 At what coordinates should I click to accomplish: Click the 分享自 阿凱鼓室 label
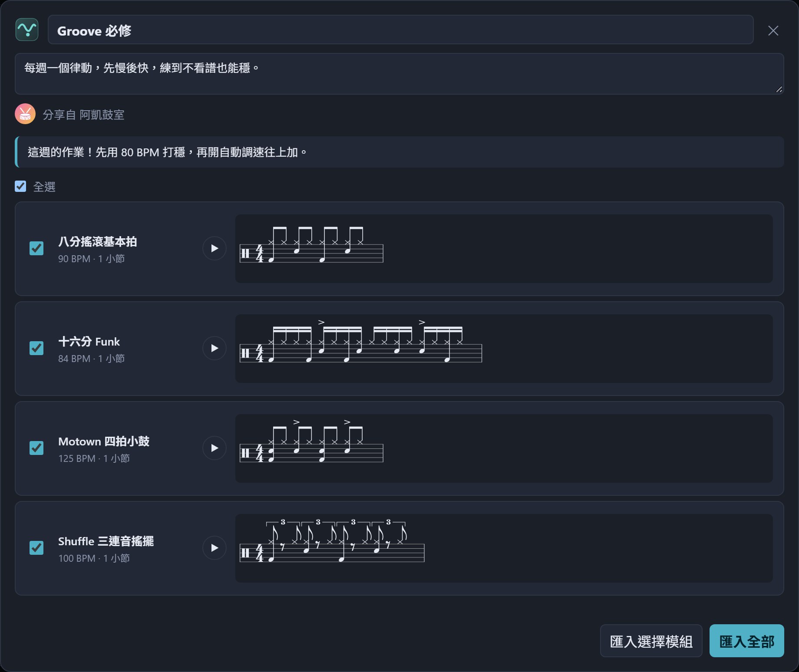[x=83, y=115]
